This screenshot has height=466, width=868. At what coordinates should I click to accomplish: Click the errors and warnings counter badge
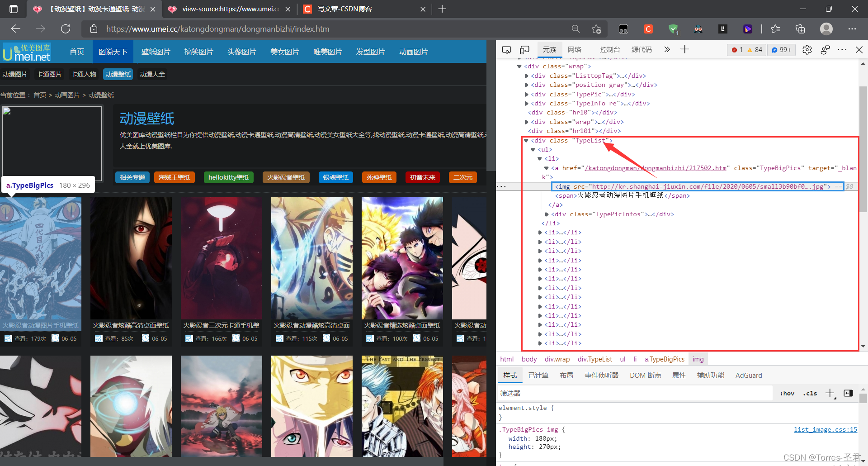[746, 50]
